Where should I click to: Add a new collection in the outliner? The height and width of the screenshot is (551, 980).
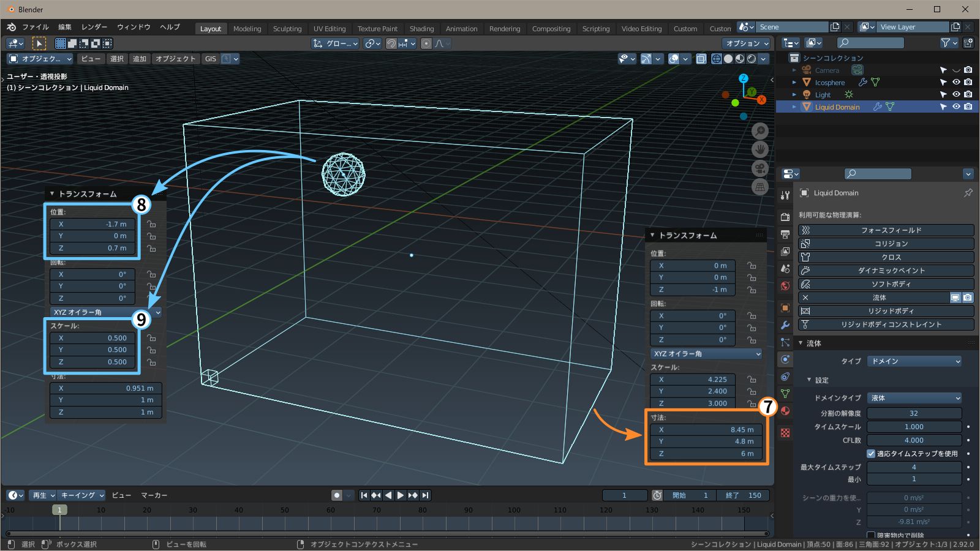[x=968, y=43]
